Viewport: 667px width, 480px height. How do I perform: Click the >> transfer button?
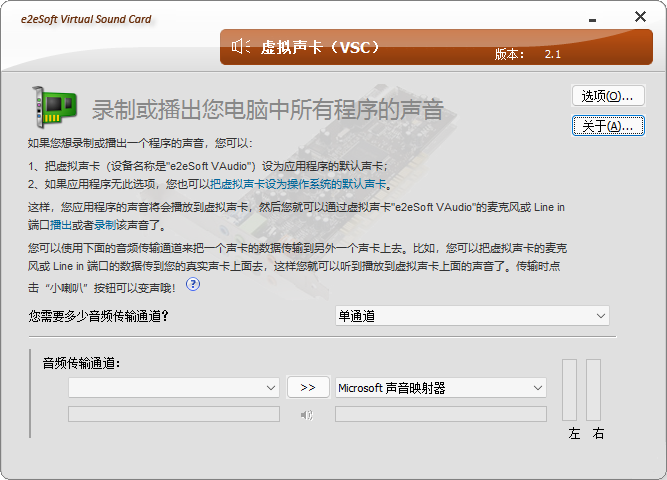pos(308,387)
